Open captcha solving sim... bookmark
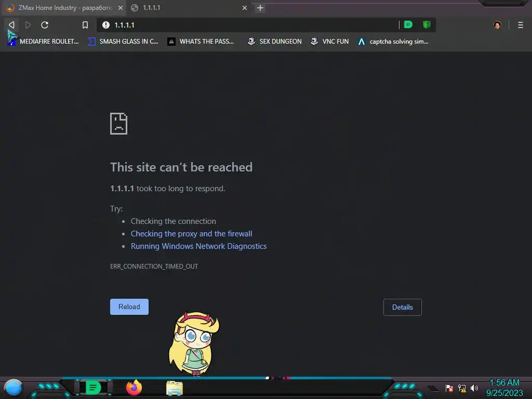 pos(393,42)
